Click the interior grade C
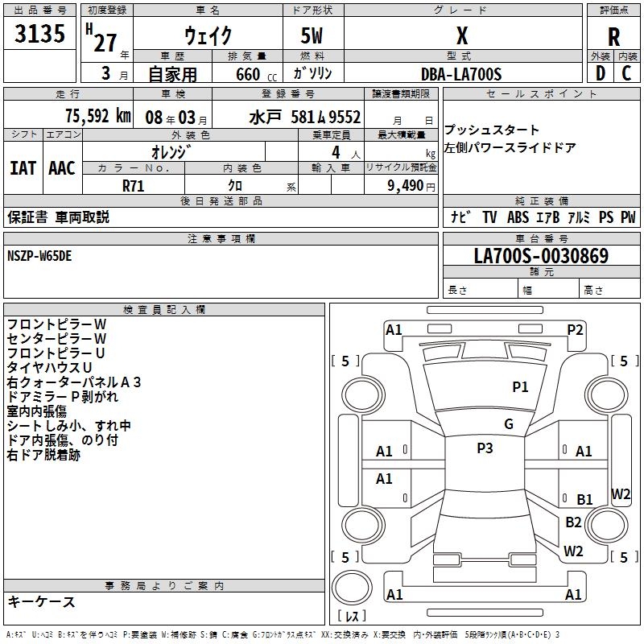Viewport: 644px width, 644px height. click(x=627, y=73)
